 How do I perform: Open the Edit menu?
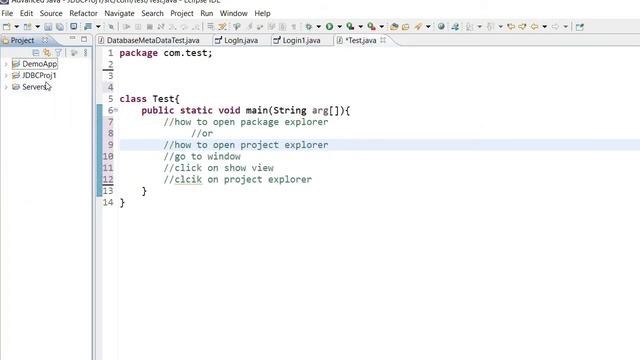pyautogui.click(x=26, y=13)
